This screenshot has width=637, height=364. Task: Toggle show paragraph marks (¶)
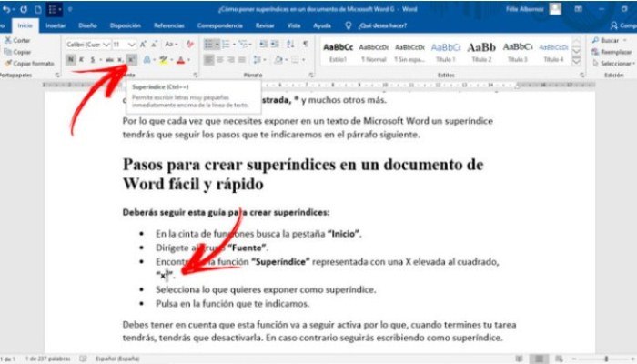tap(306, 44)
